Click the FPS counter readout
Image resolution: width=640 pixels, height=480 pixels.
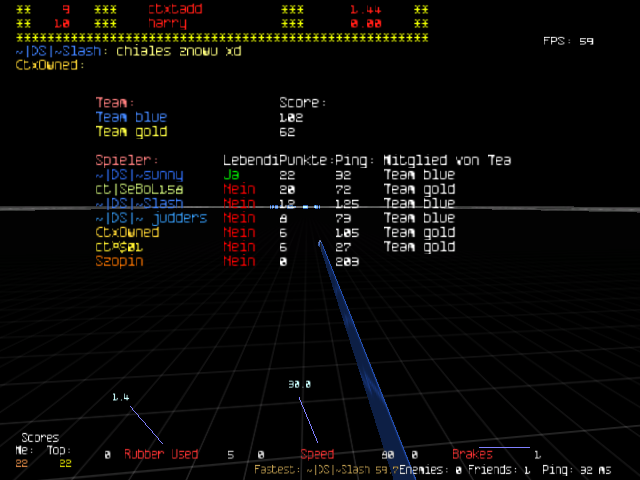(568, 41)
